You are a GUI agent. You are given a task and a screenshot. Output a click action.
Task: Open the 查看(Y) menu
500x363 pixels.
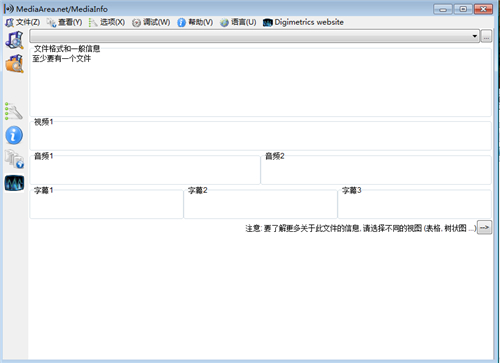click(x=65, y=22)
